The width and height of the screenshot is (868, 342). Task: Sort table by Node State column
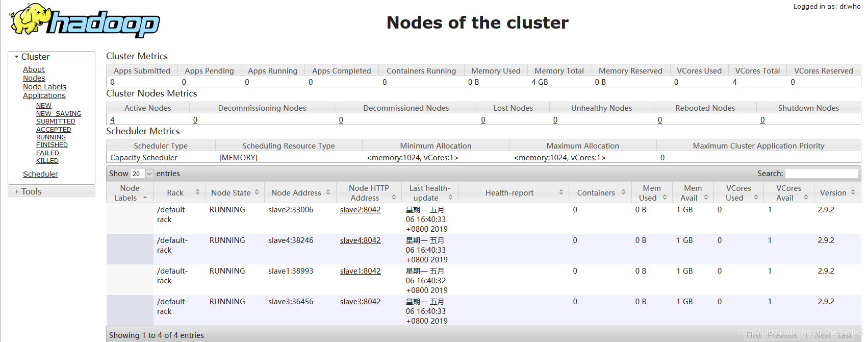[235, 193]
